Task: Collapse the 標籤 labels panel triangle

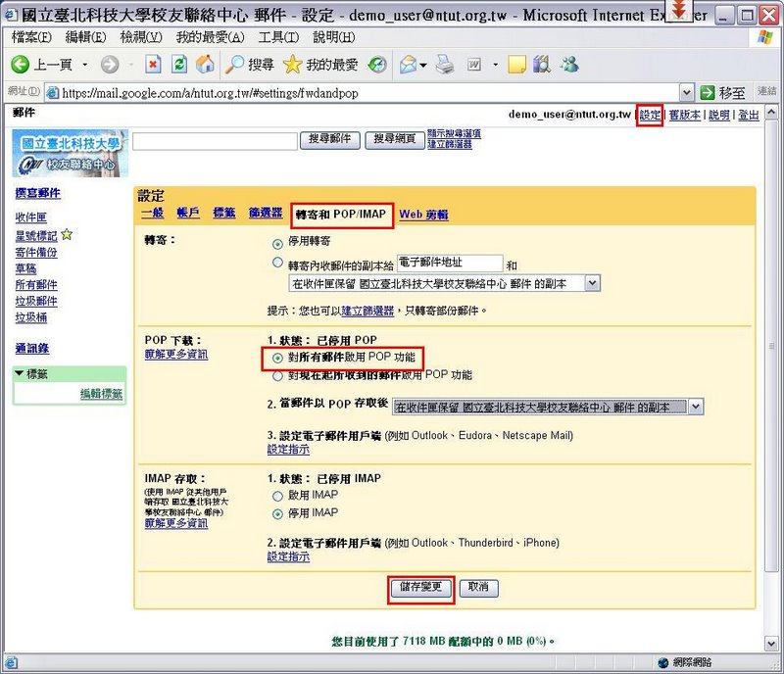Action: click(19, 373)
